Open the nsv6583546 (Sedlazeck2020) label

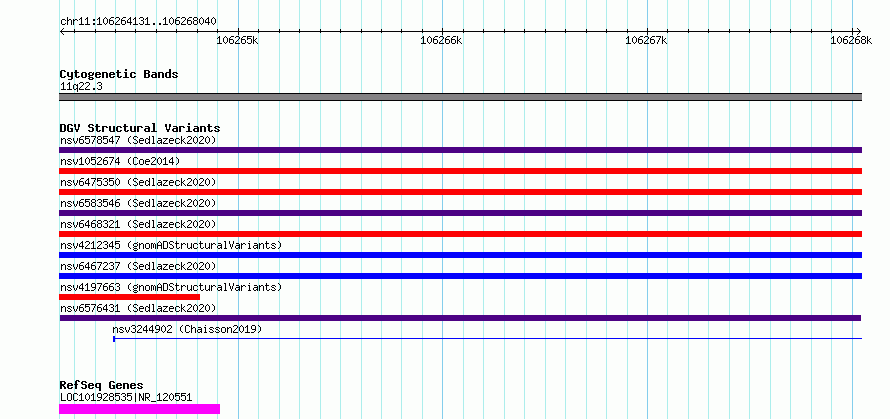coord(138,203)
